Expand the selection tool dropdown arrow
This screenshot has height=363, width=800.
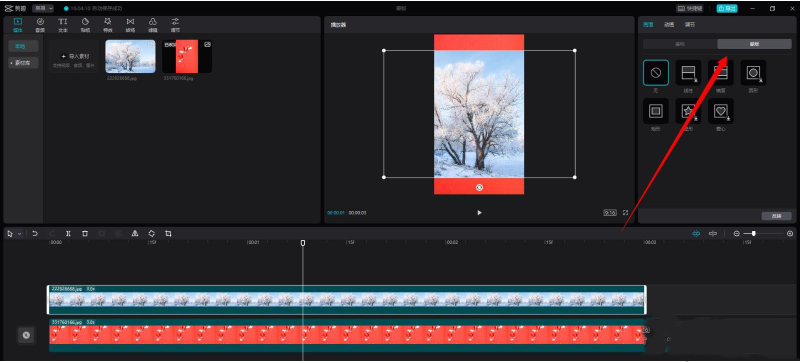coord(19,234)
